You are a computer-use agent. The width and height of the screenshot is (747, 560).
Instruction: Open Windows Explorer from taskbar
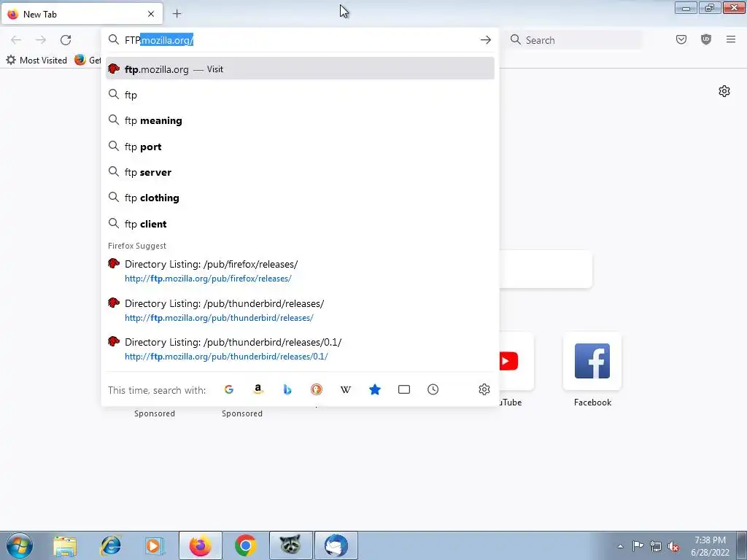point(65,545)
